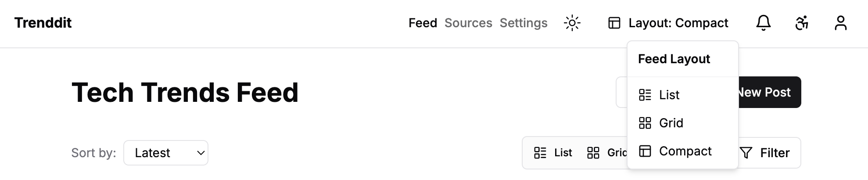Select the Feed nav item
Image resolution: width=868 pixels, height=180 pixels.
click(423, 23)
